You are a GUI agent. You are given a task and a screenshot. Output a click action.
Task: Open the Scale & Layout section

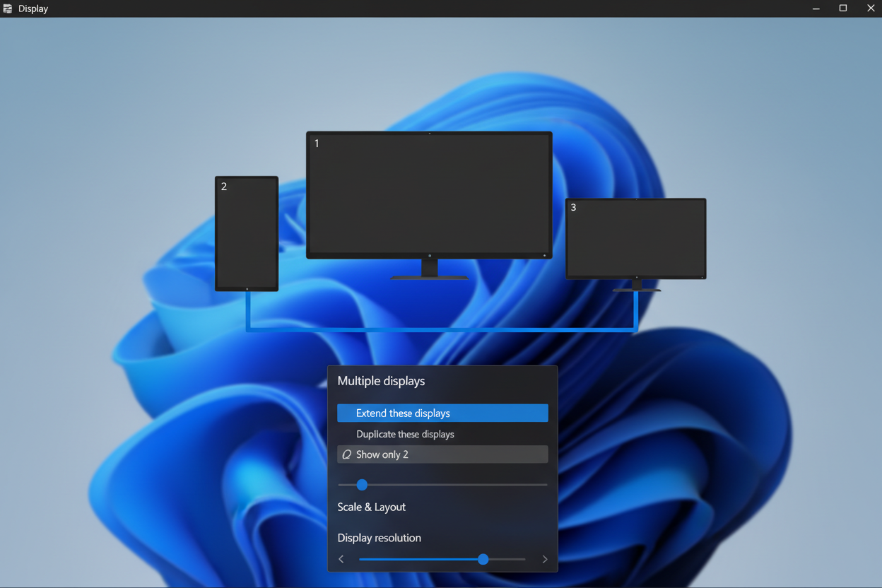pos(371,507)
